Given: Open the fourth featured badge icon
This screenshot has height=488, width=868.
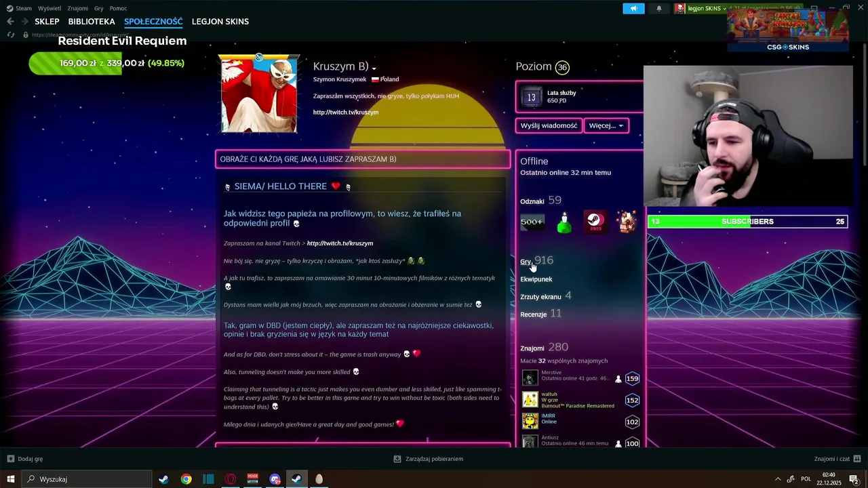Looking at the screenshot, I should pos(627,222).
